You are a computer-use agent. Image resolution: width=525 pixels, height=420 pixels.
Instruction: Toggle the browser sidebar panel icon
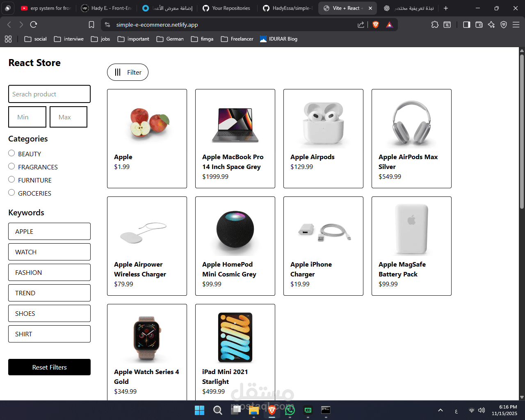pyautogui.click(x=467, y=25)
